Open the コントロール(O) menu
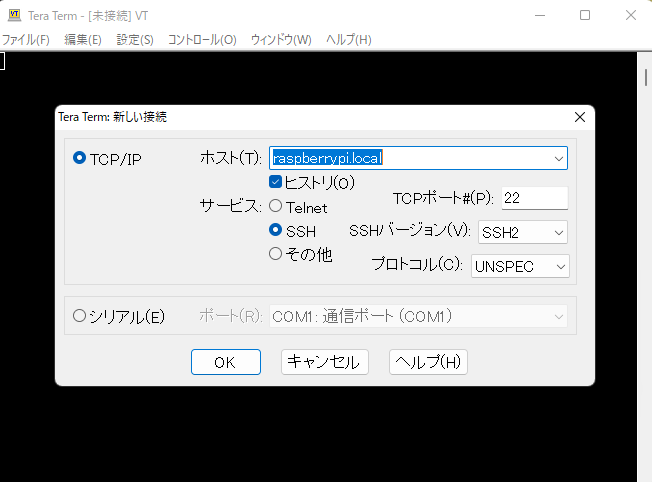 [x=202, y=40]
